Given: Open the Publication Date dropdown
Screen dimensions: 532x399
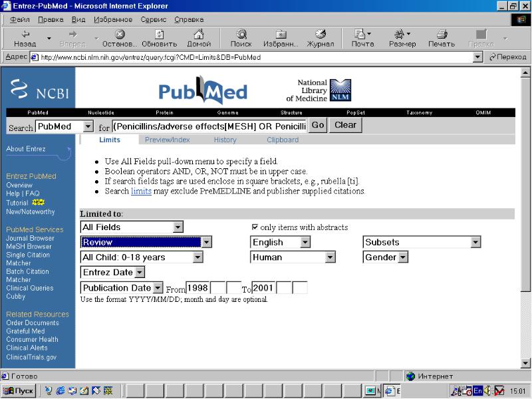Looking at the screenshot, I should [122, 288].
